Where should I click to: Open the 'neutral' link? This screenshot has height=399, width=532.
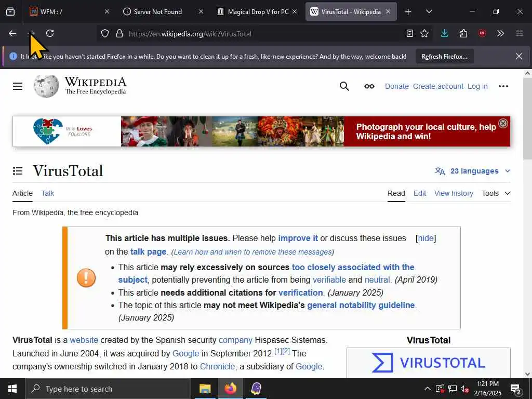click(x=377, y=280)
